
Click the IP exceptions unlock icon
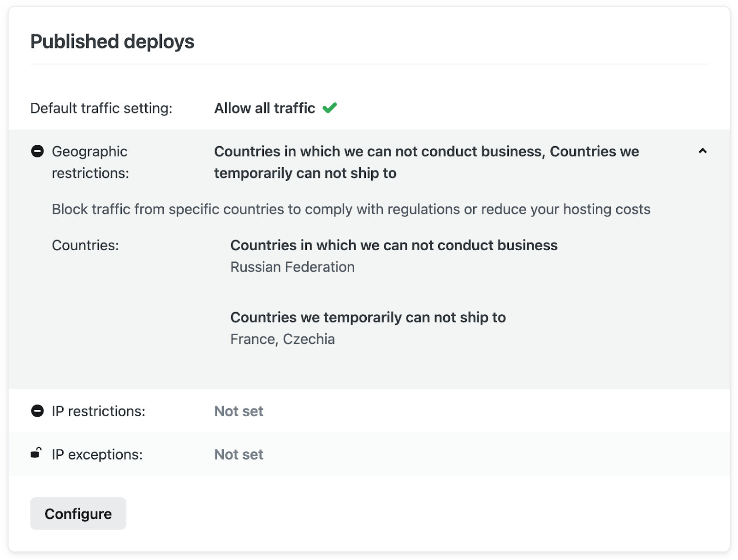[x=36, y=453]
